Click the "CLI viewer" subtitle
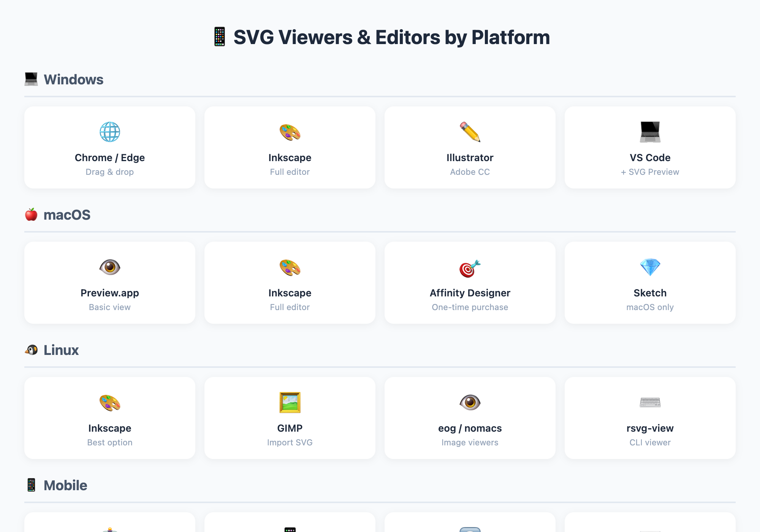The width and height of the screenshot is (760, 532). pyautogui.click(x=650, y=442)
